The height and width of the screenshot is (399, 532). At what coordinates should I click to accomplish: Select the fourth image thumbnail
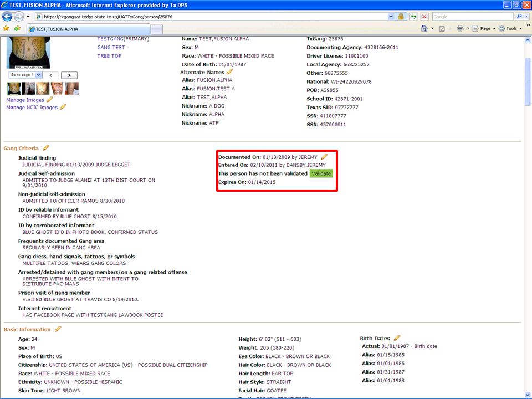(x=57, y=88)
